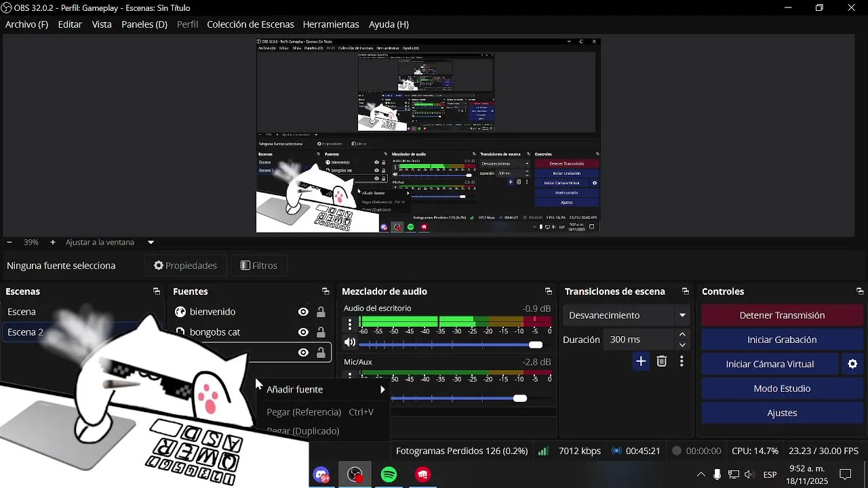Open the Paneles (D) menu

(144, 24)
